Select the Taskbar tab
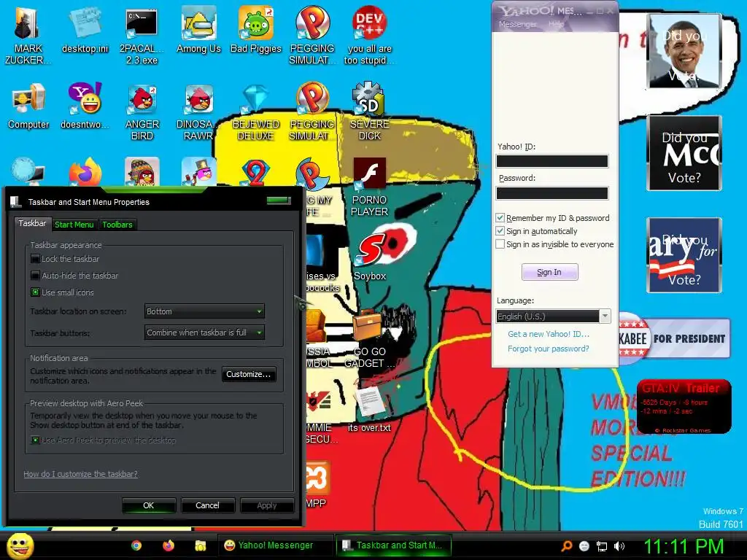 (32, 223)
